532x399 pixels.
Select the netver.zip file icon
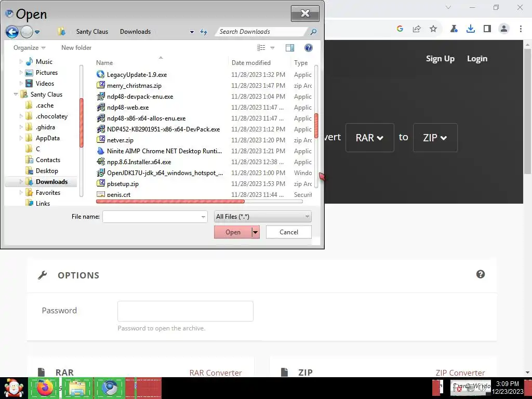pos(101,140)
